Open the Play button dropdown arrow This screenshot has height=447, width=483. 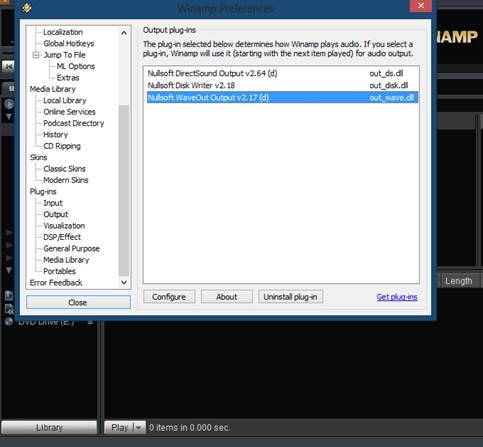139,427
